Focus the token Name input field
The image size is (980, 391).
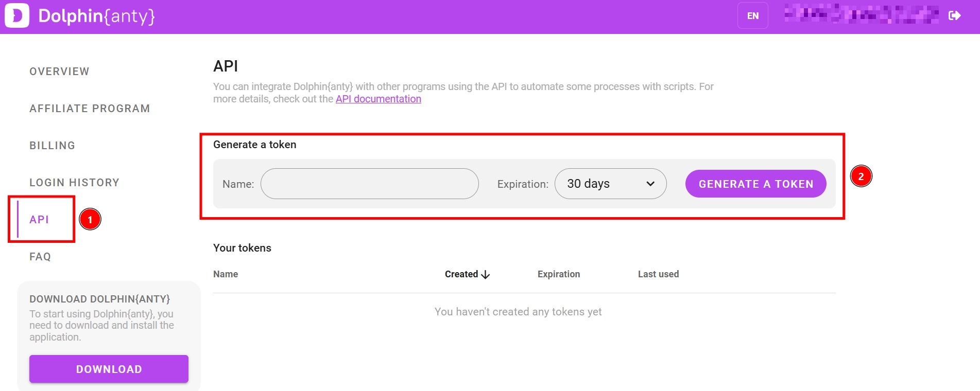(x=369, y=184)
